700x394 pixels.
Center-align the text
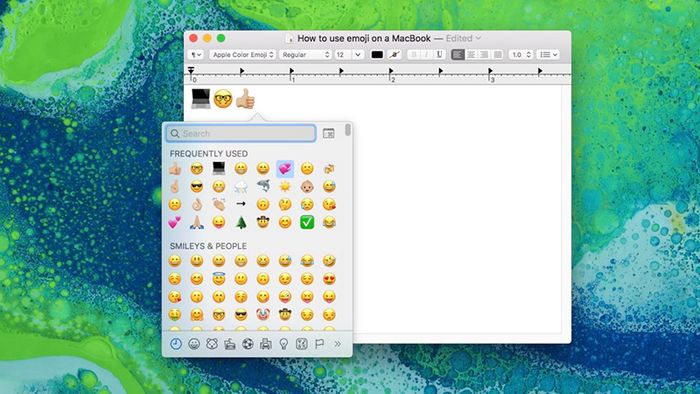pos(471,54)
